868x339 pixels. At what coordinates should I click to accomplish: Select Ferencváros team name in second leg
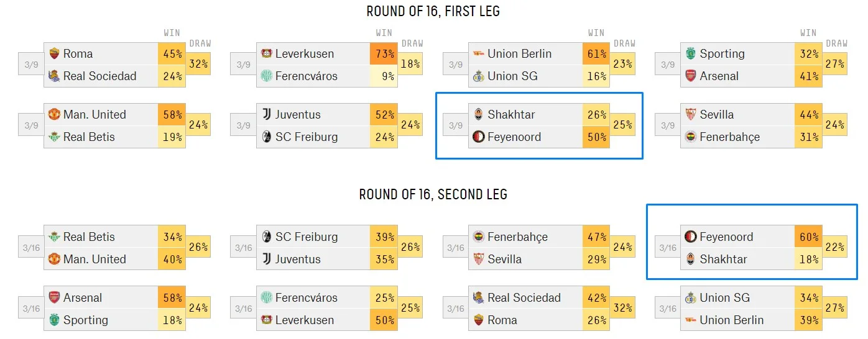(x=306, y=297)
